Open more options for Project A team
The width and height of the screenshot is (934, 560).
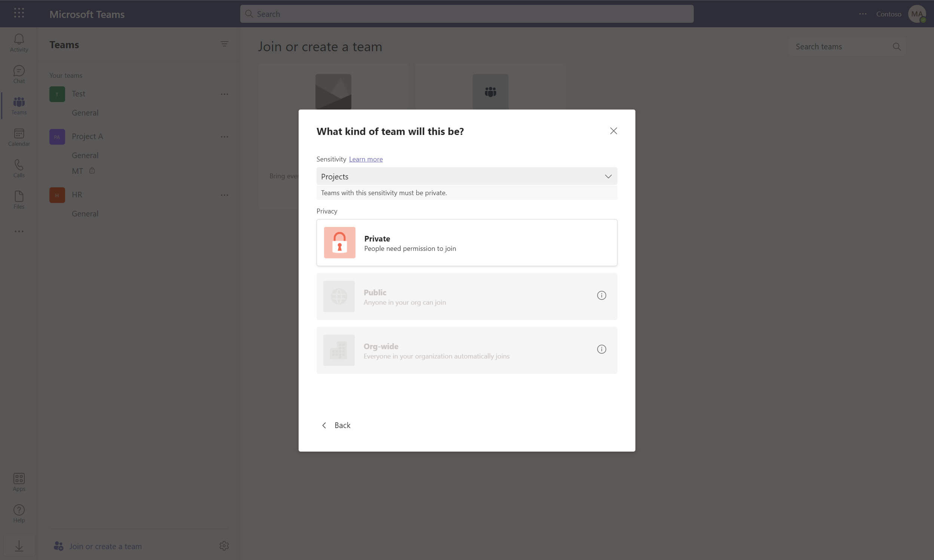(225, 136)
